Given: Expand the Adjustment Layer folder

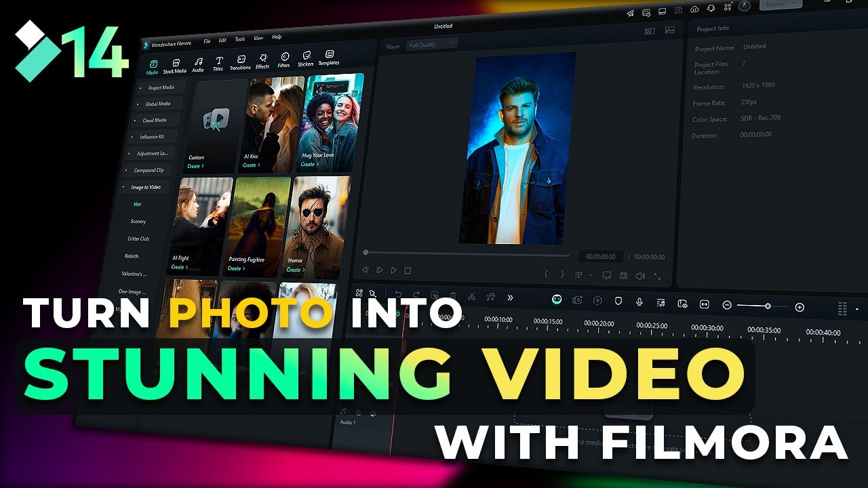Looking at the screenshot, I should point(149,153).
